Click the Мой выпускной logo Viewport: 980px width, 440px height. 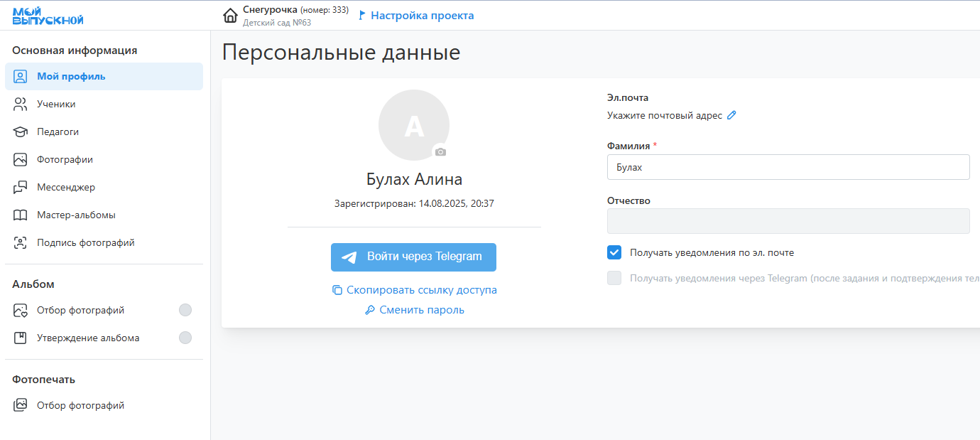pos(48,16)
